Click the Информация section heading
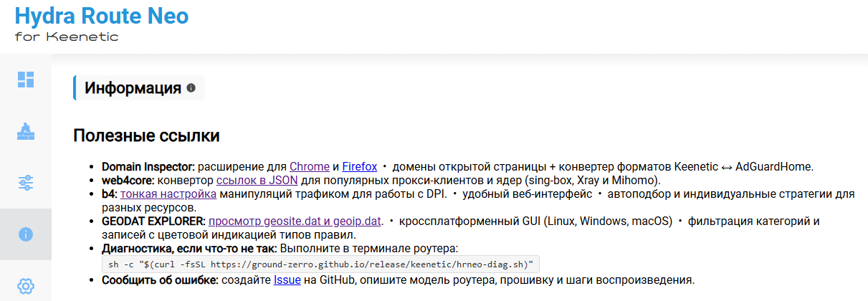Screen dimensions: 868x301 (133, 88)
